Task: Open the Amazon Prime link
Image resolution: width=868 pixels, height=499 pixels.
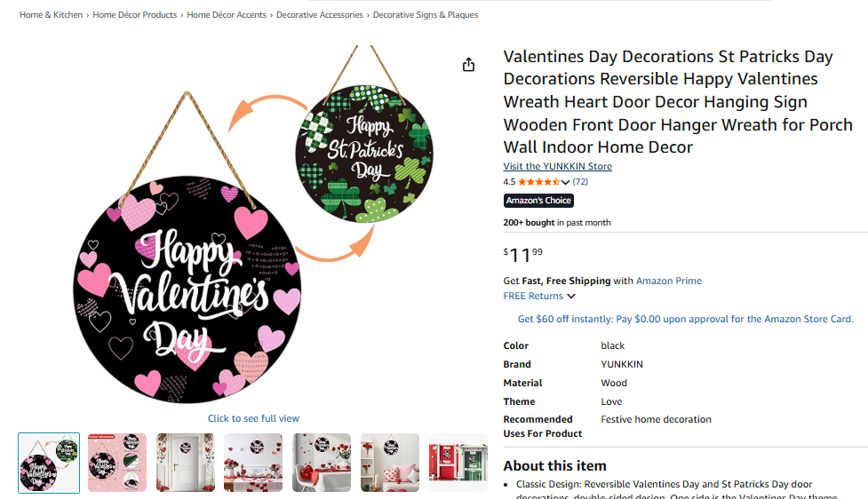Action: [668, 281]
